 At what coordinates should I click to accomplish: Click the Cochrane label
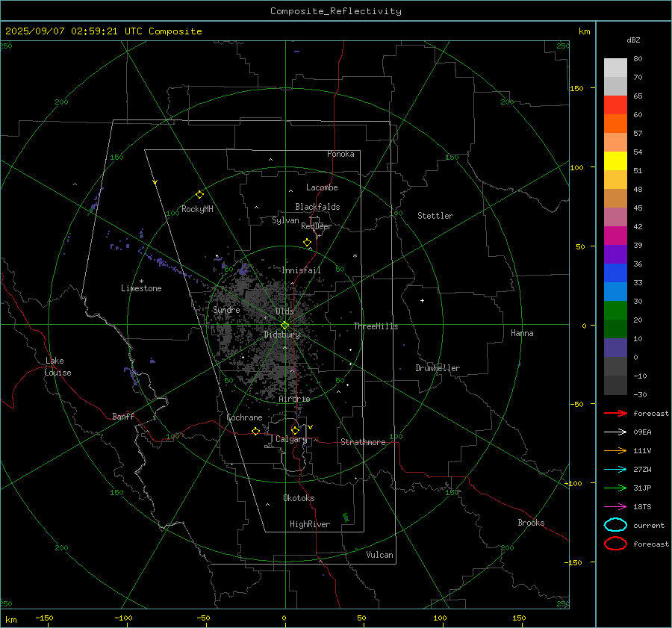tap(244, 417)
